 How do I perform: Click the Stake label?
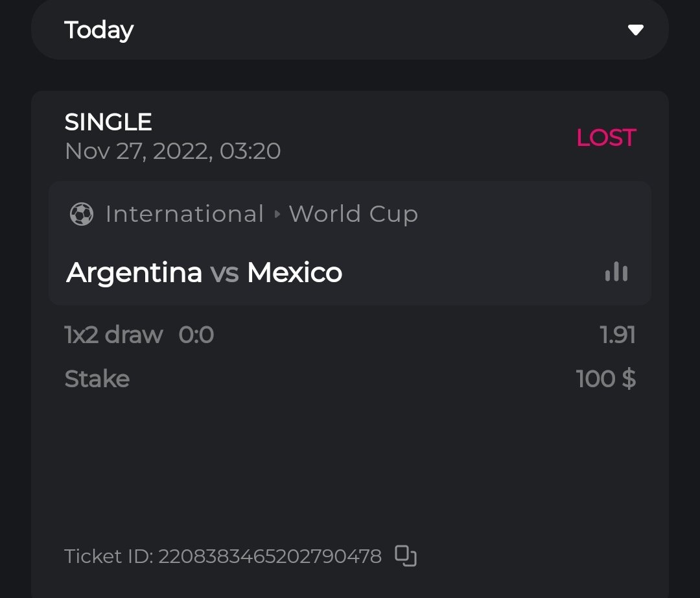click(97, 379)
